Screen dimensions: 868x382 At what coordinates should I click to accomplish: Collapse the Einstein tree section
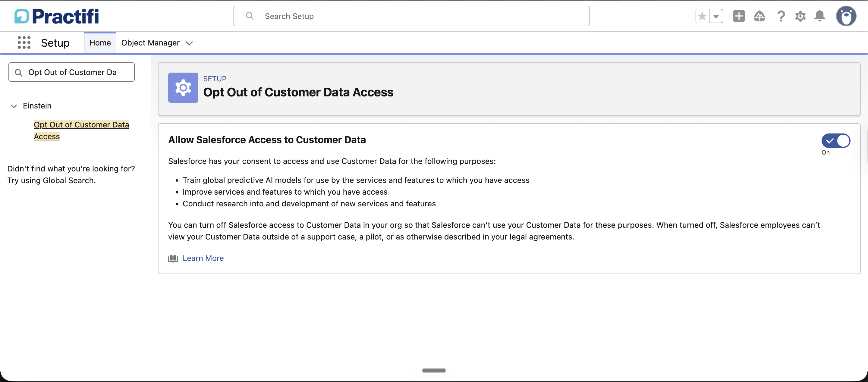[14, 106]
